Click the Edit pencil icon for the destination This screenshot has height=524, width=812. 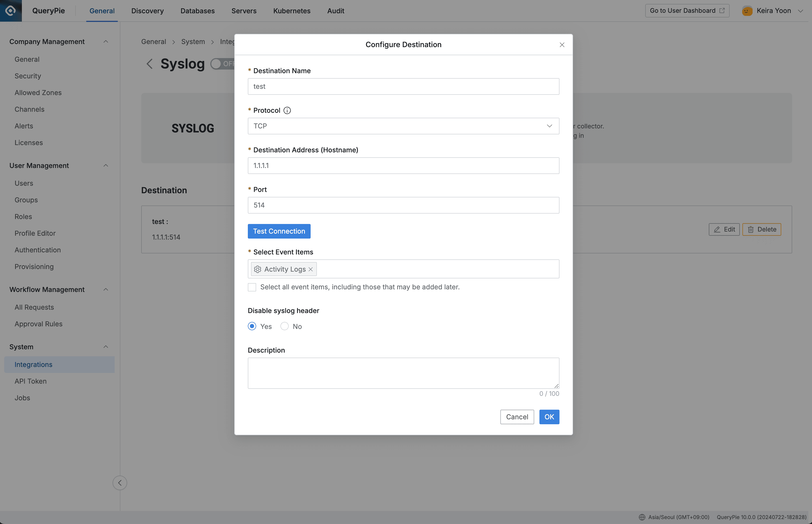(717, 229)
